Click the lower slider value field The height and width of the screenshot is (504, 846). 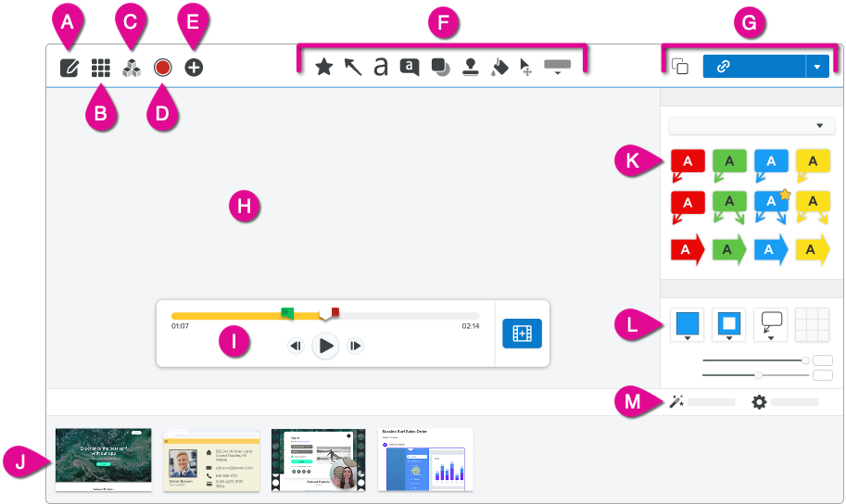823,375
